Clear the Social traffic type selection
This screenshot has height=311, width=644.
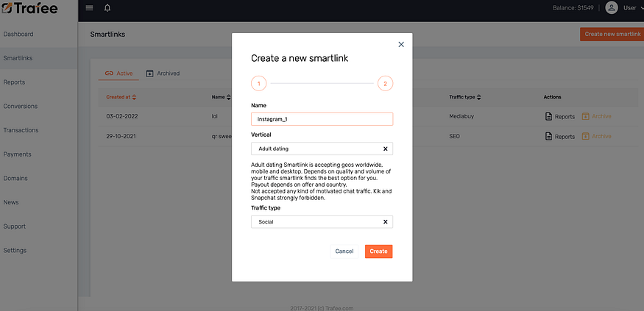[385, 222]
